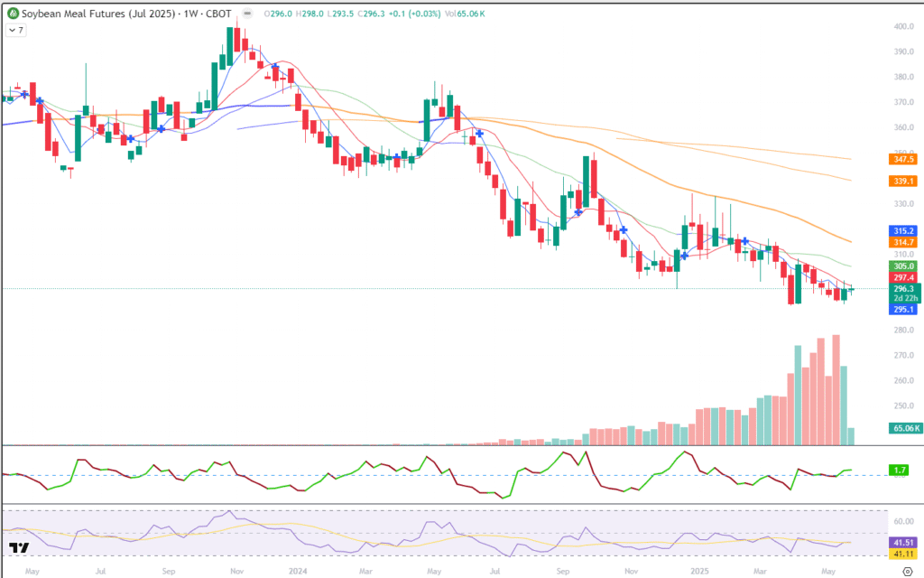Click the current price label 296.3
This screenshot has width=924, height=578.
[x=903, y=288]
